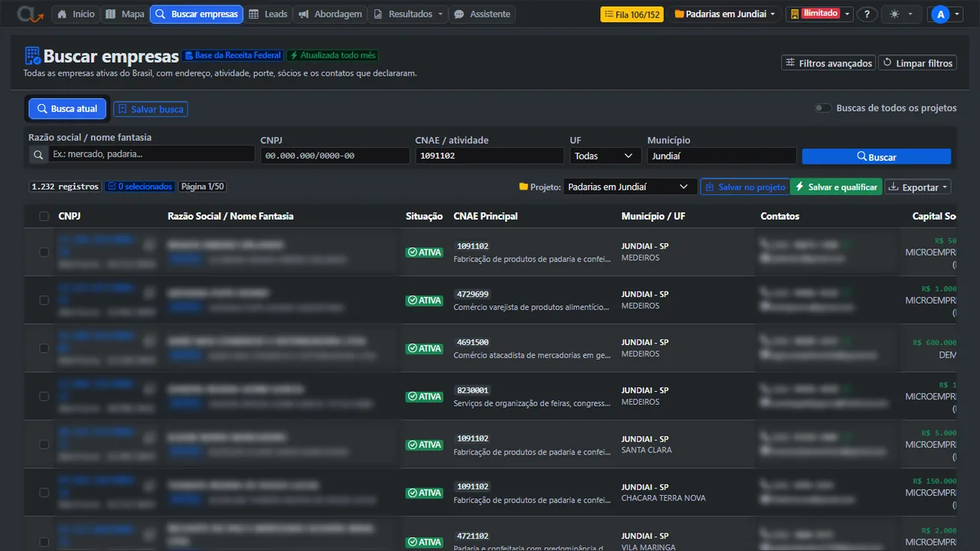The height and width of the screenshot is (551, 980).
Task: Click the magnifier icon beside the Razão social field
Action: pyautogui.click(x=38, y=155)
